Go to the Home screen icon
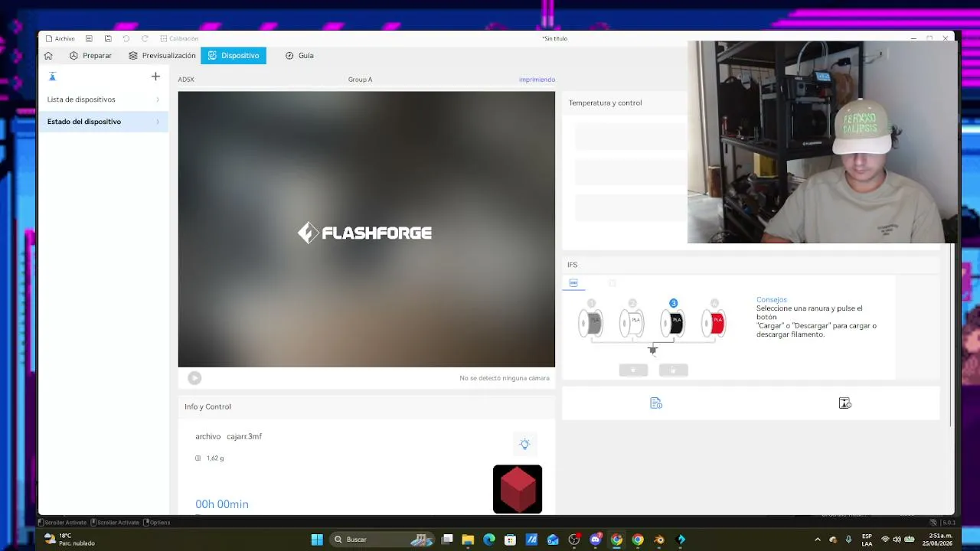 click(48, 56)
